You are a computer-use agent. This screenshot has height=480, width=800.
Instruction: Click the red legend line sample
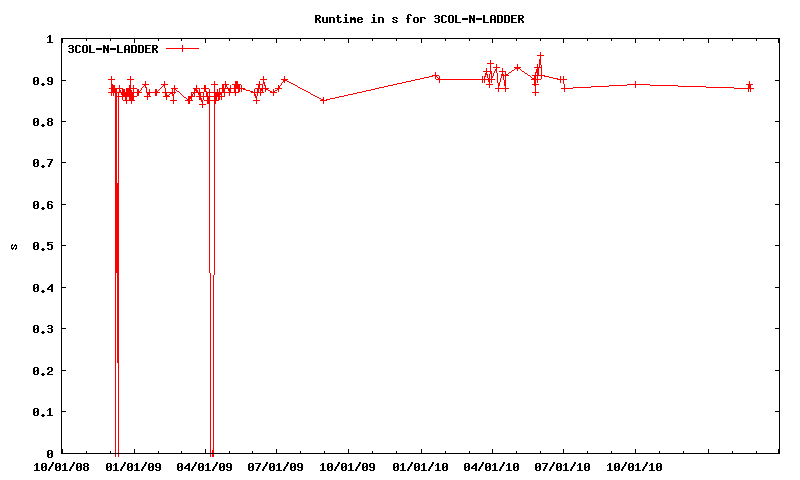pyautogui.click(x=183, y=49)
